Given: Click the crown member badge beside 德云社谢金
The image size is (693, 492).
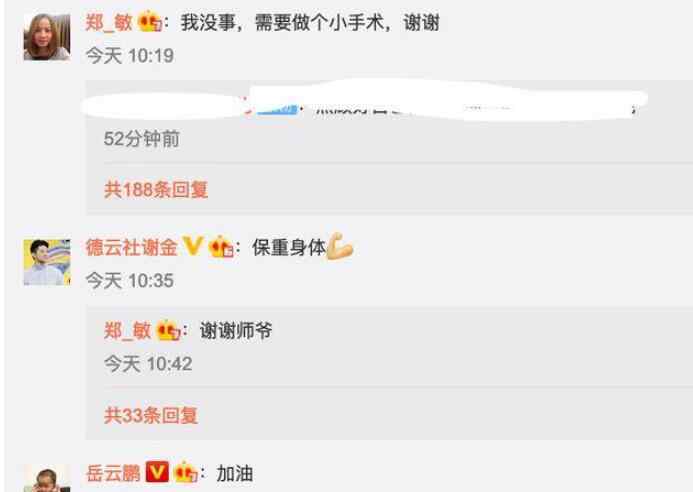Looking at the screenshot, I should (x=222, y=247).
